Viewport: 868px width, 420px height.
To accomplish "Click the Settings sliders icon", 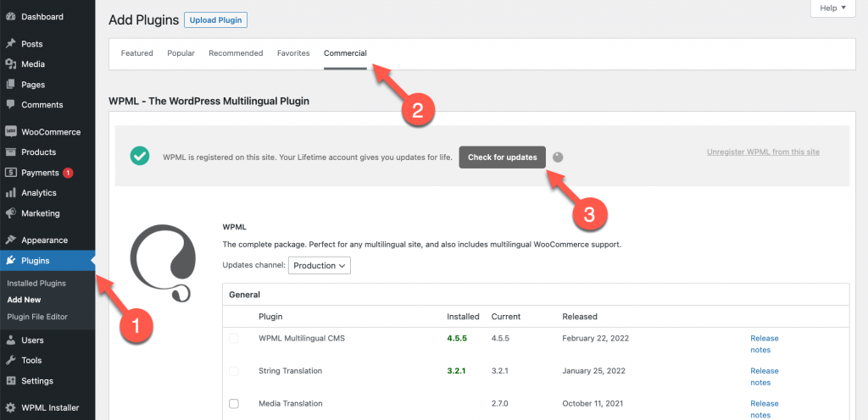I will (x=10, y=381).
